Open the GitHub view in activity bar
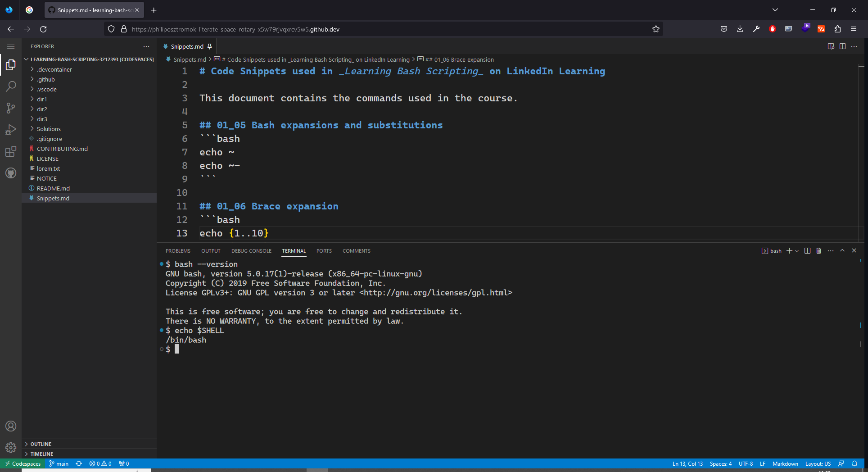 pyautogui.click(x=11, y=173)
